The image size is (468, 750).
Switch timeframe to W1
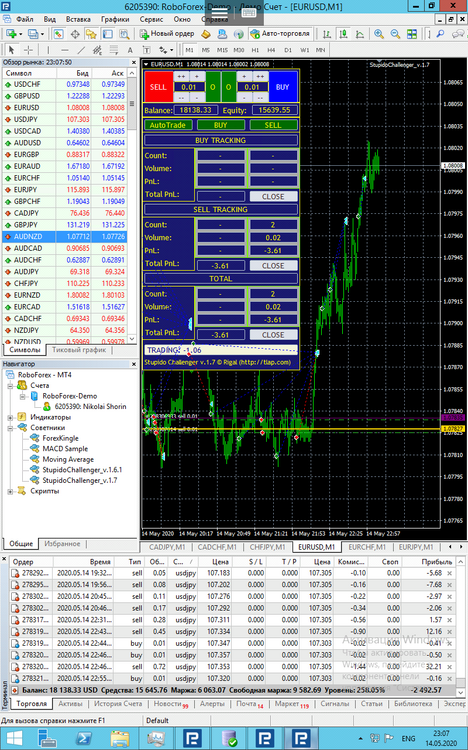click(x=304, y=50)
